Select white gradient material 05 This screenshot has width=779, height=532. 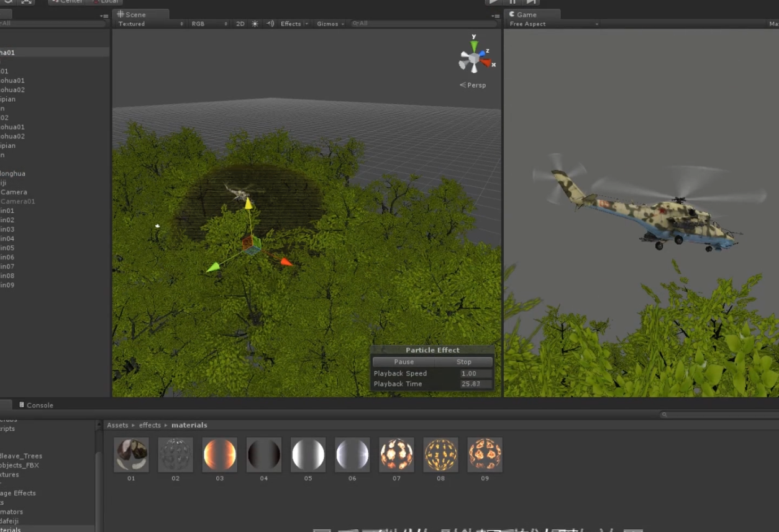pyautogui.click(x=308, y=454)
